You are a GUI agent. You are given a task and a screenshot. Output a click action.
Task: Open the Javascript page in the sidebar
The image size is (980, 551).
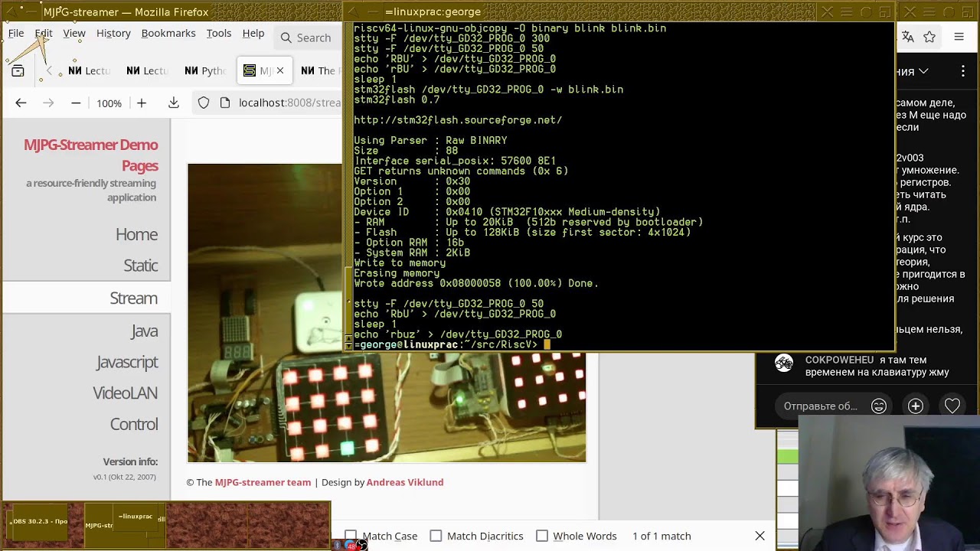(127, 362)
